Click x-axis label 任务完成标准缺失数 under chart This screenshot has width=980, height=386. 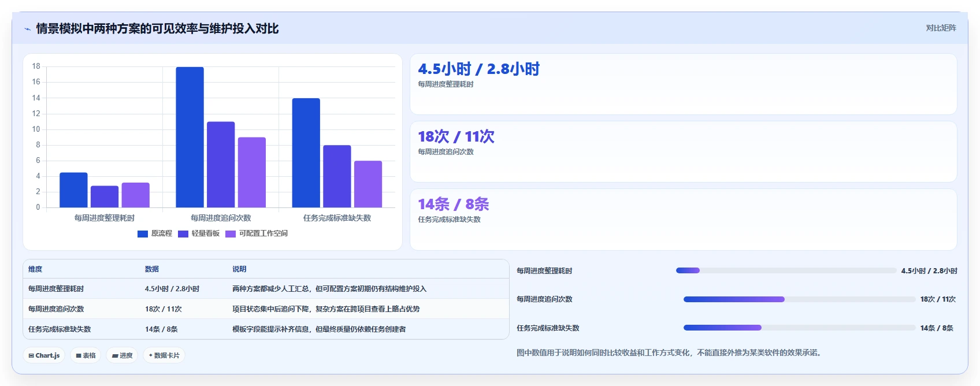point(337,218)
